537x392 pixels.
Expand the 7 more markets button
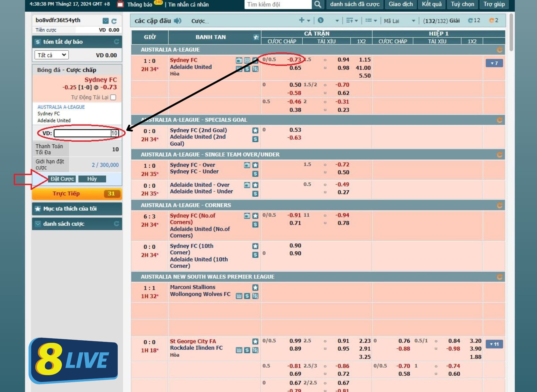click(x=494, y=63)
